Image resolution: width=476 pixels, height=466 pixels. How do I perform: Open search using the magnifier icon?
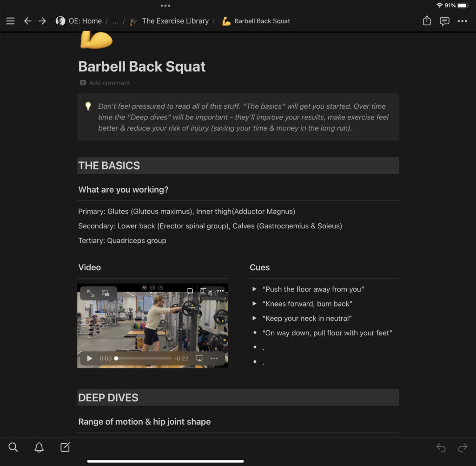(x=13, y=447)
